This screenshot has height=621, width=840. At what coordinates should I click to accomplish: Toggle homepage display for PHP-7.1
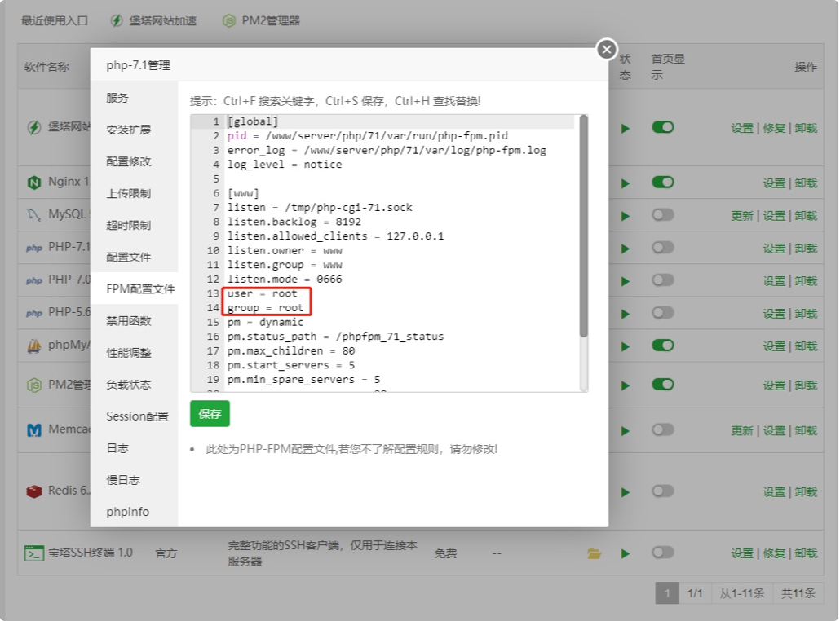pos(663,247)
